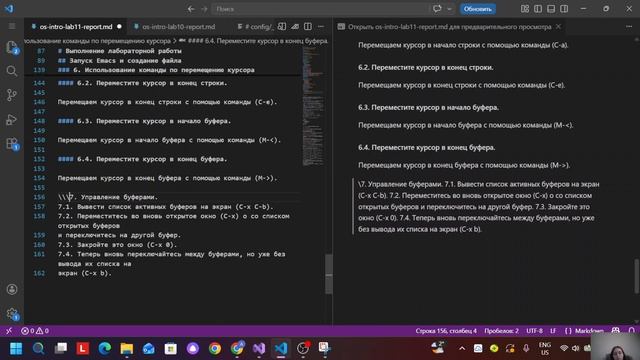Click the LF end-of-line indicator
This screenshot has height=360, width=640.
553,331
